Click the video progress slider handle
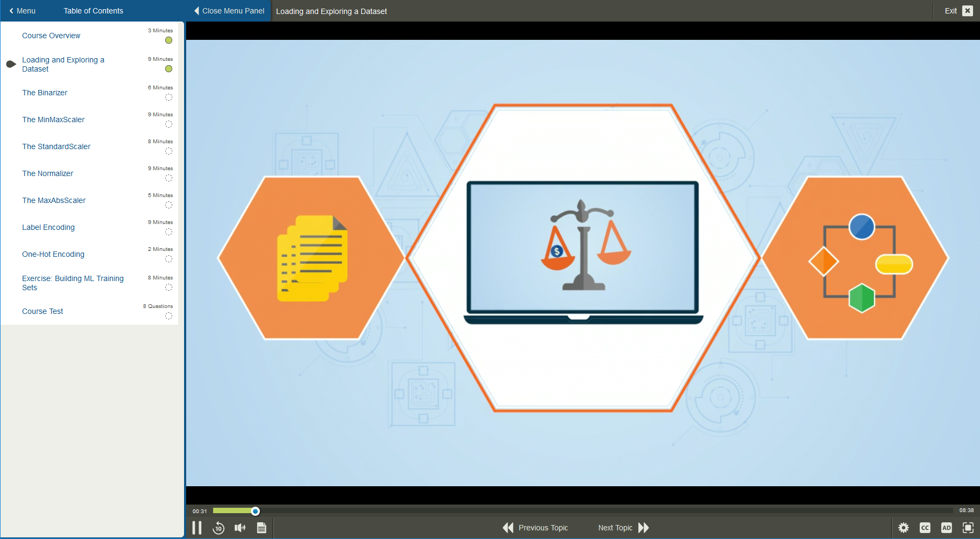The width and height of the screenshot is (980, 539). (256, 511)
